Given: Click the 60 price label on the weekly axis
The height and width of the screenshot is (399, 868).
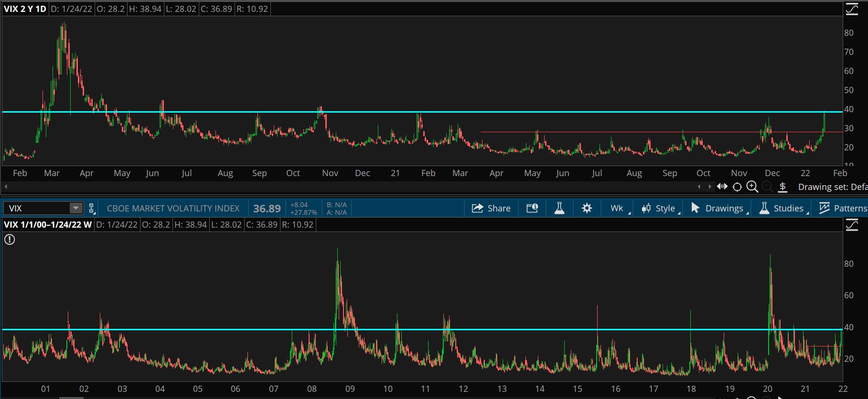Looking at the screenshot, I should 849,295.
